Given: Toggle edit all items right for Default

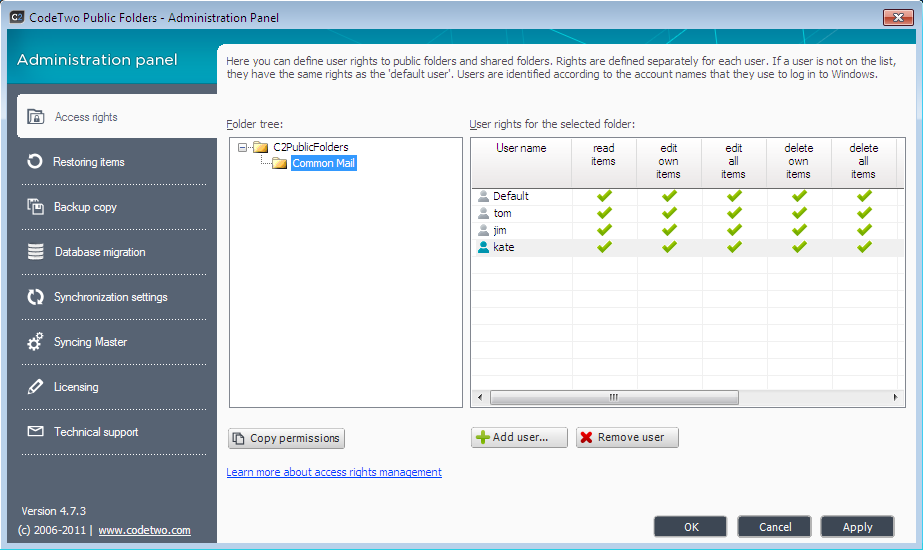Looking at the screenshot, I should pos(734,196).
